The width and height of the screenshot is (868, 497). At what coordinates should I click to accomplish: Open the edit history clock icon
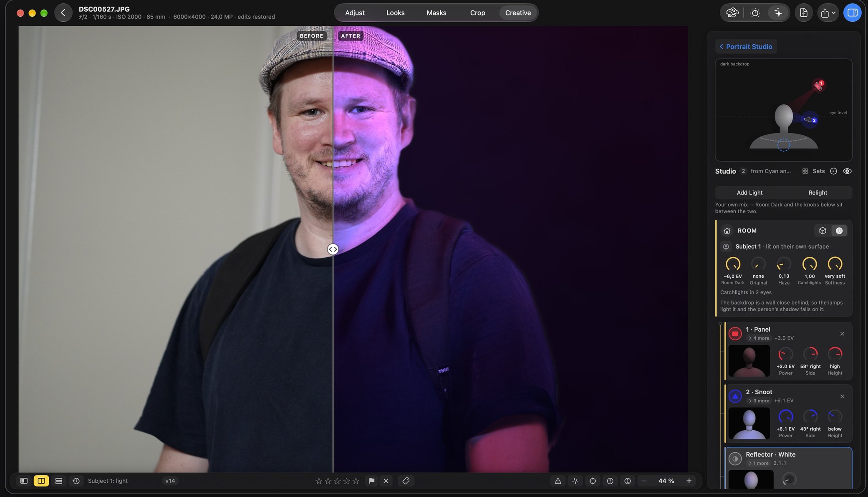(x=76, y=481)
